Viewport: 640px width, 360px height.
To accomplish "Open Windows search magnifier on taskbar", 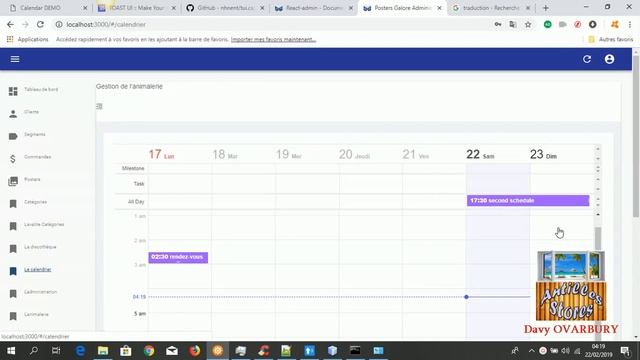I will [x=34, y=350].
